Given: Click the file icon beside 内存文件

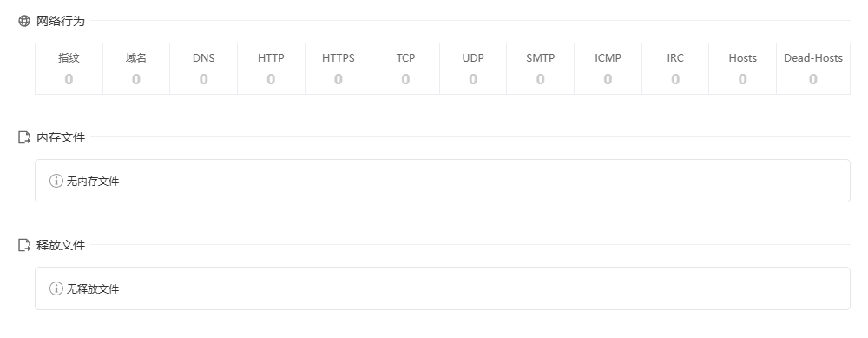Looking at the screenshot, I should coord(24,137).
